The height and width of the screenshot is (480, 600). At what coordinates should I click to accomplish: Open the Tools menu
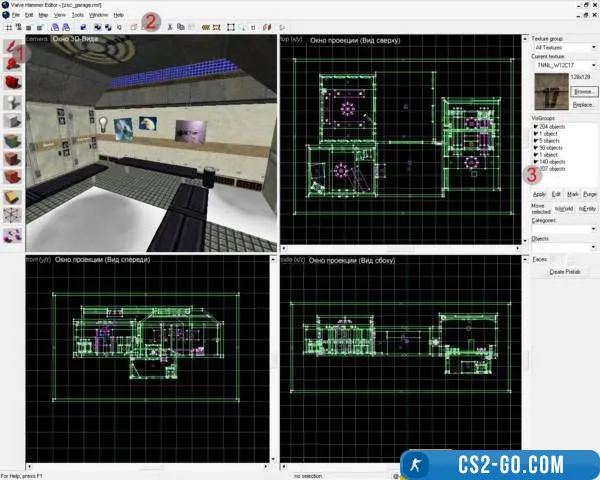click(x=77, y=16)
